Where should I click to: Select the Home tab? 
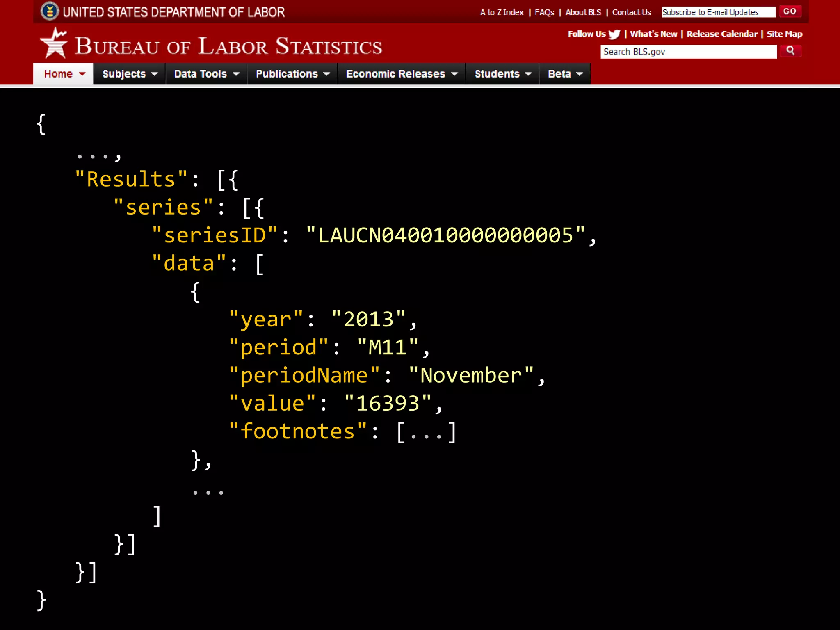click(x=59, y=74)
